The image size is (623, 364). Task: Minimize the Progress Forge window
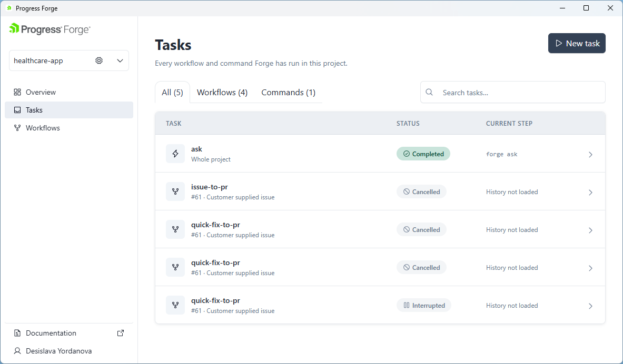[x=562, y=8]
